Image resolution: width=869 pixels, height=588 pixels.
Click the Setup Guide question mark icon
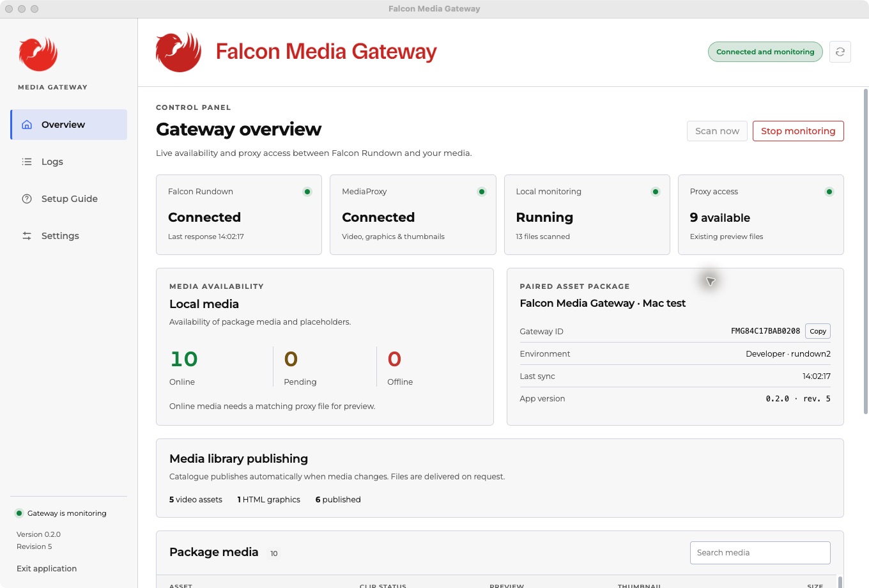click(27, 199)
